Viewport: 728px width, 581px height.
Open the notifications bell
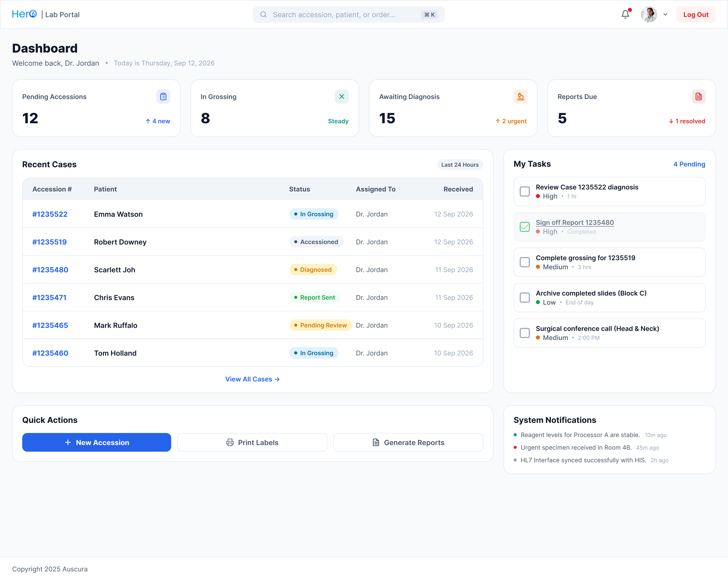pyautogui.click(x=625, y=14)
